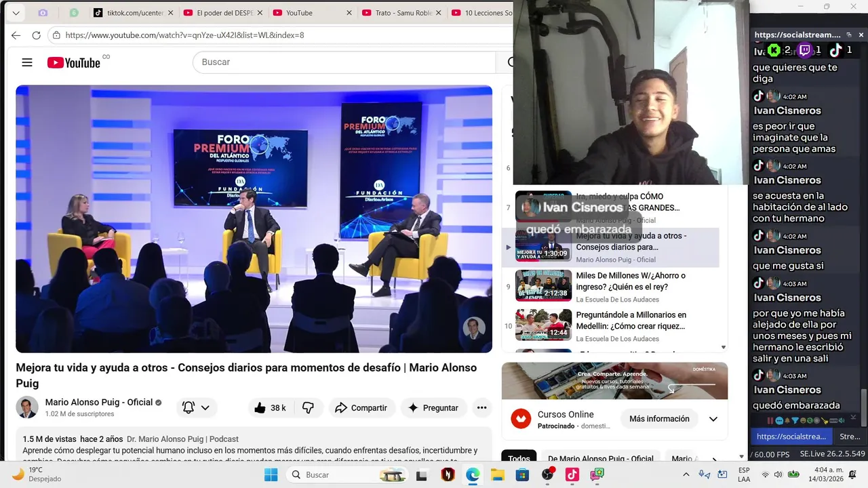Screen dimensions: 868x488
Task: Open Ira, miedo y culpa playlist title
Action: [x=628, y=202]
